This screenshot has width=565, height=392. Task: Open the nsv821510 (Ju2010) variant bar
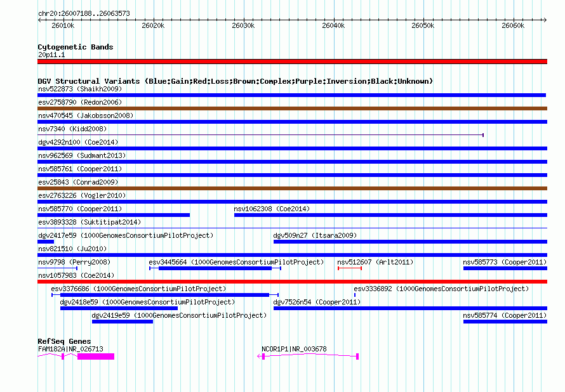click(292, 255)
